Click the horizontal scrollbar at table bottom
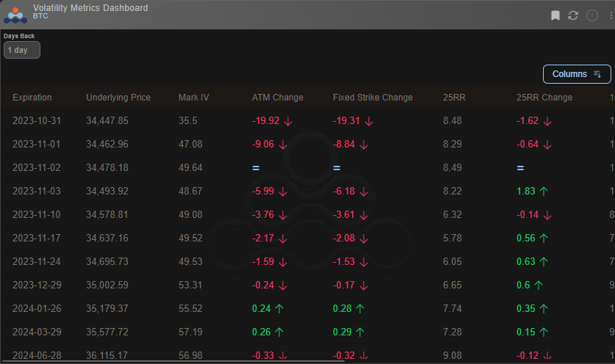Screen dimensions: 615x364 click(x=173, y=361)
